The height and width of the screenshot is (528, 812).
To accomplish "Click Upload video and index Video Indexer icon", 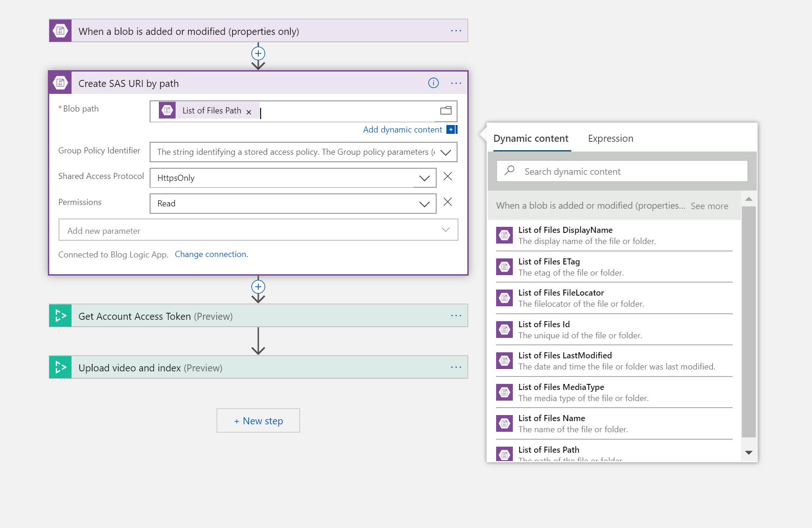I will click(60, 367).
